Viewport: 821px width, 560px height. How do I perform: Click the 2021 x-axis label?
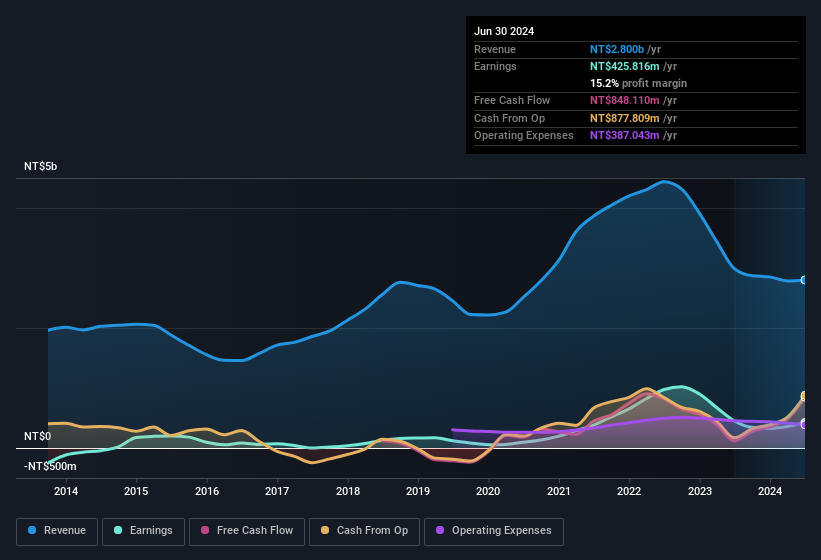click(x=559, y=491)
